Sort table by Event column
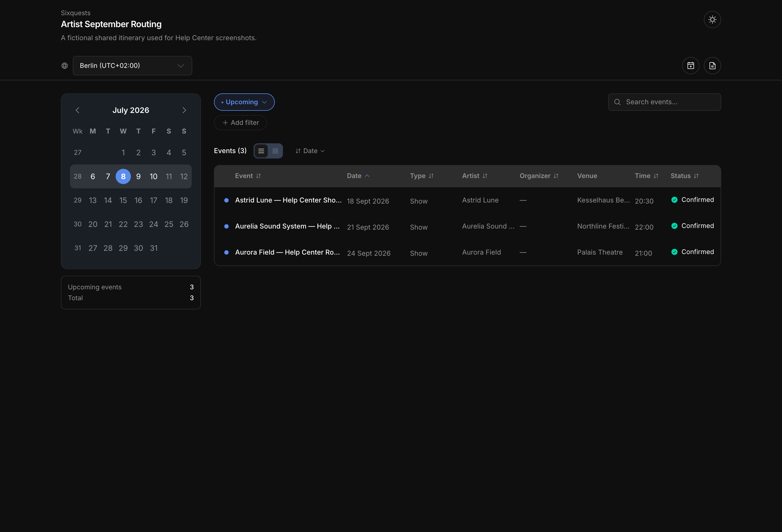The height and width of the screenshot is (532, 782). tap(248, 176)
